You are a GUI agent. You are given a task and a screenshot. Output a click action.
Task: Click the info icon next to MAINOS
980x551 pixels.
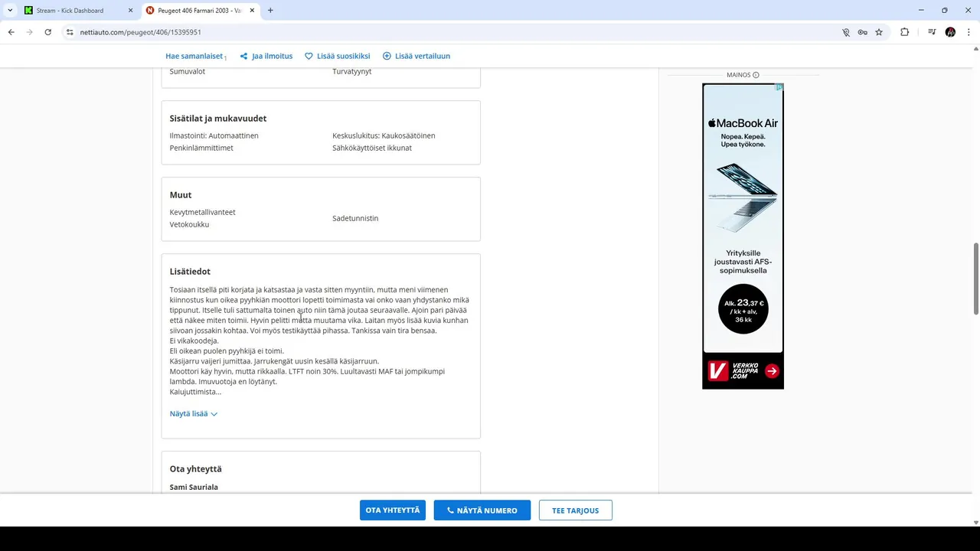[756, 75]
